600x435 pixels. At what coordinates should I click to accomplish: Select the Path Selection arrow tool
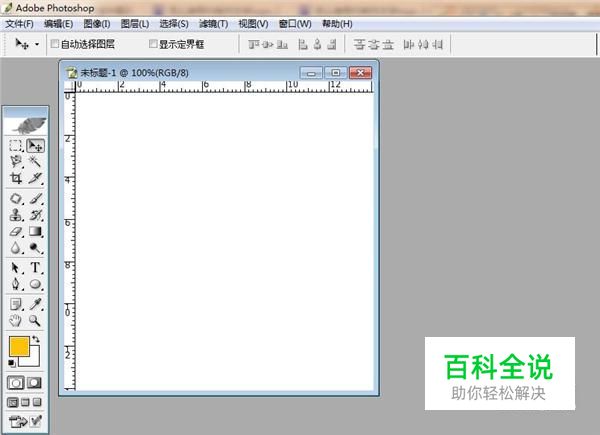(16, 267)
